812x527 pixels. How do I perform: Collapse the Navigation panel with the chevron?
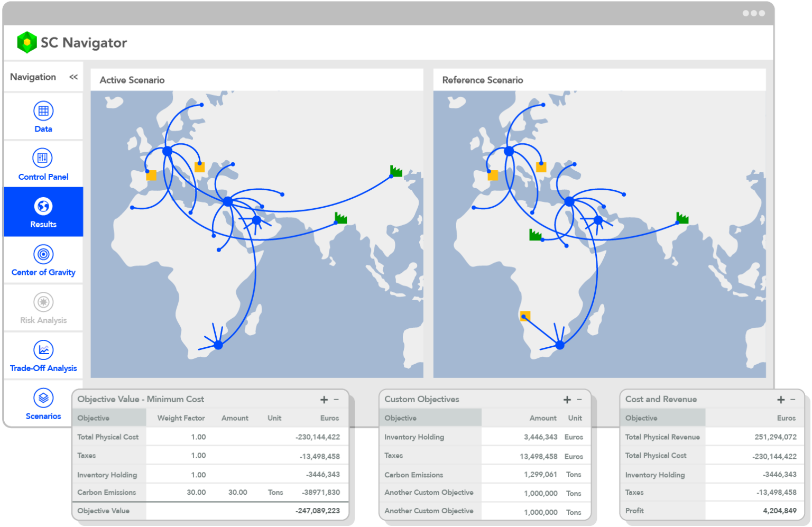point(72,77)
